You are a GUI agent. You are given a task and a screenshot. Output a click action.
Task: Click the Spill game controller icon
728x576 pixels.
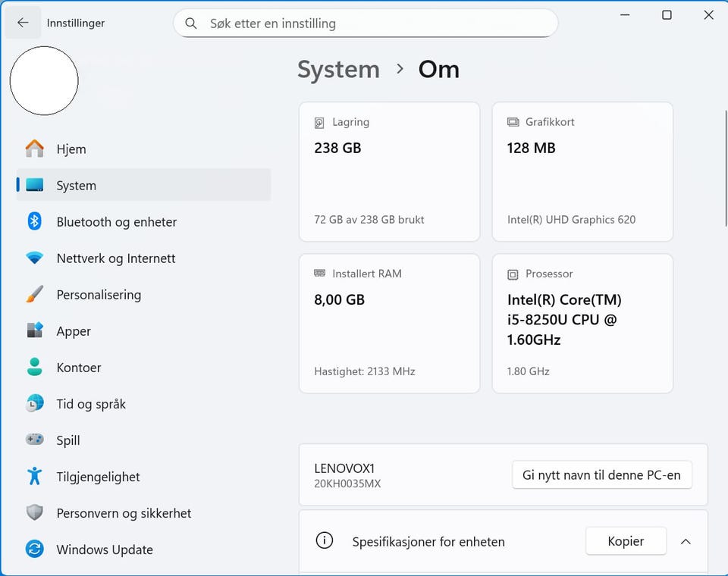35,440
